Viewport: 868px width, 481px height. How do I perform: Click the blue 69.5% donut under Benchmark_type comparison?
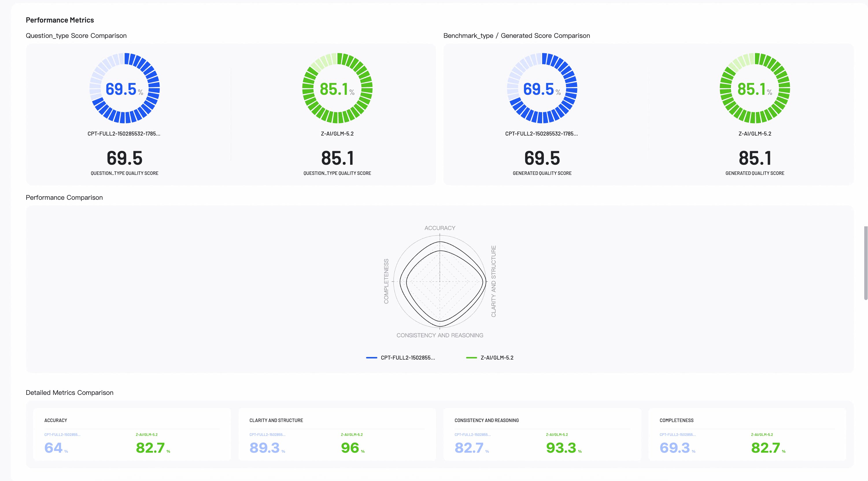point(542,88)
